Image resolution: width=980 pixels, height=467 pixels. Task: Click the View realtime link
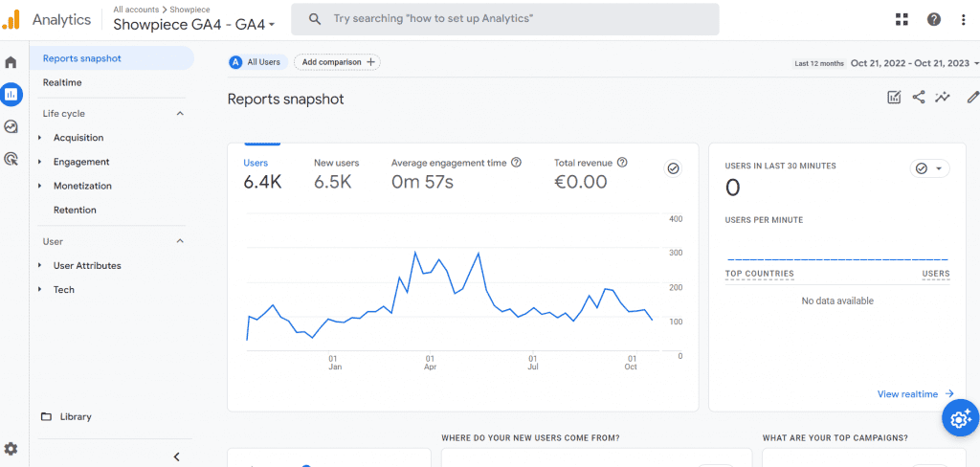click(916, 394)
